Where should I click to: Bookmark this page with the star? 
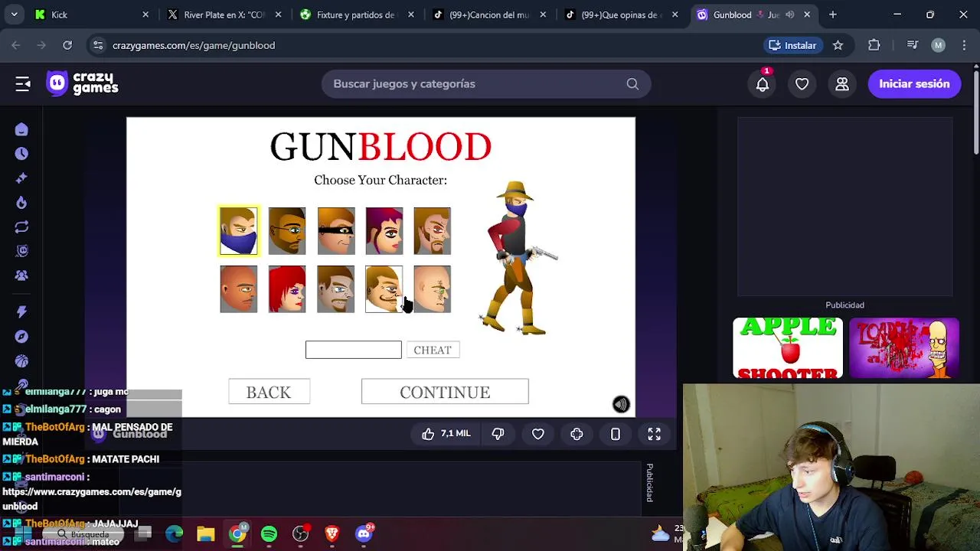[x=838, y=45]
